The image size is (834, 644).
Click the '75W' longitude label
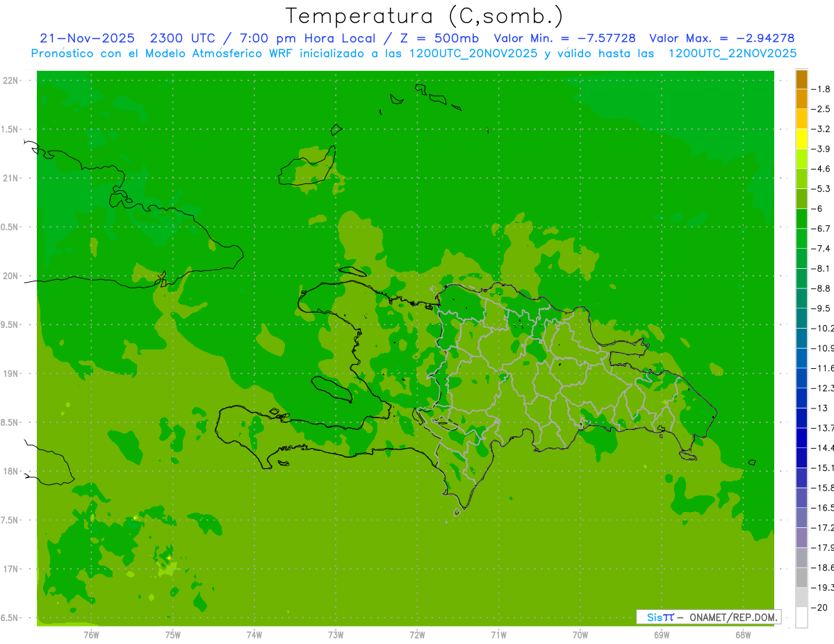click(x=172, y=635)
